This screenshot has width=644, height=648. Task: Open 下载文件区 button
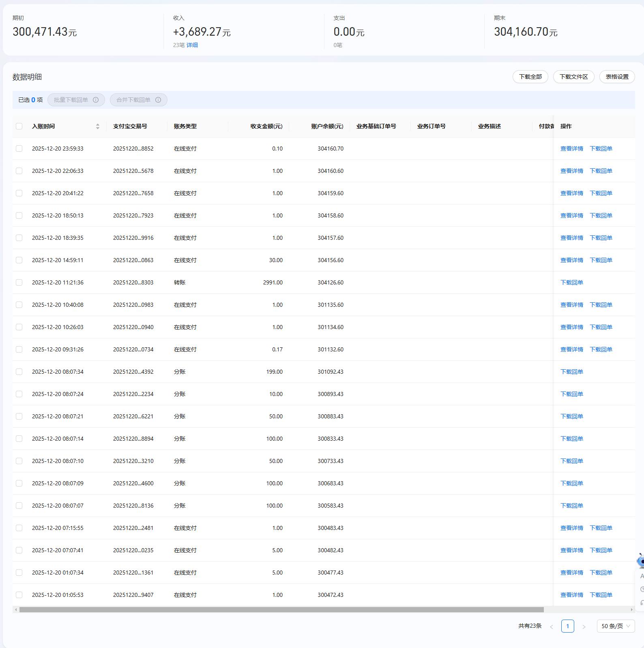(x=573, y=77)
